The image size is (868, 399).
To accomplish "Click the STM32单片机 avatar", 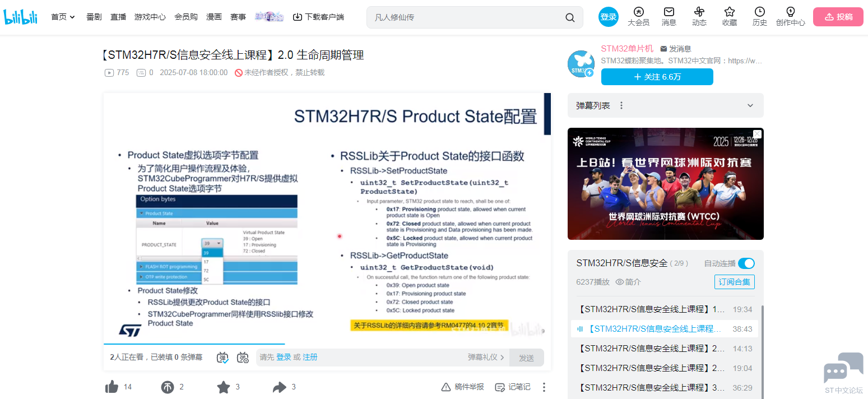I will tap(581, 64).
